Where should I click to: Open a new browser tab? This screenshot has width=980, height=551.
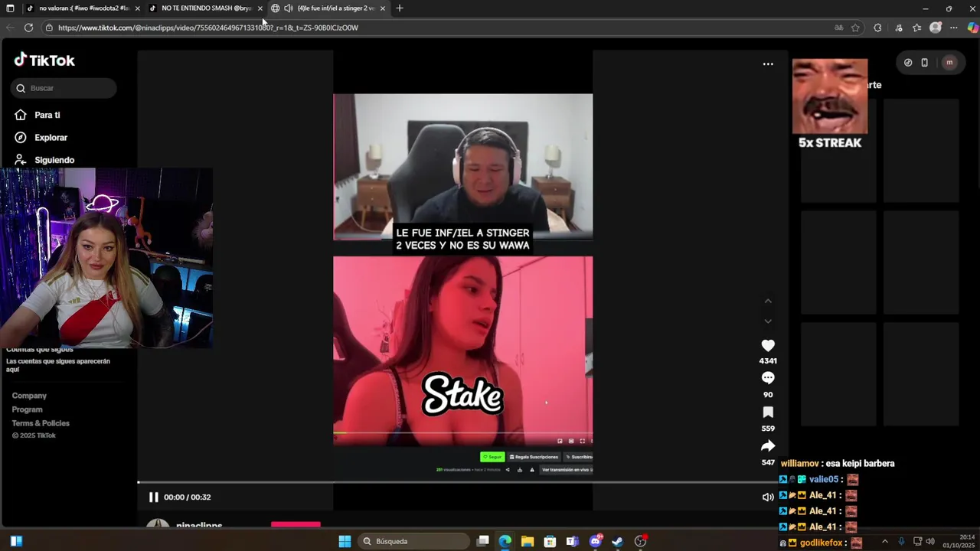pyautogui.click(x=400, y=8)
